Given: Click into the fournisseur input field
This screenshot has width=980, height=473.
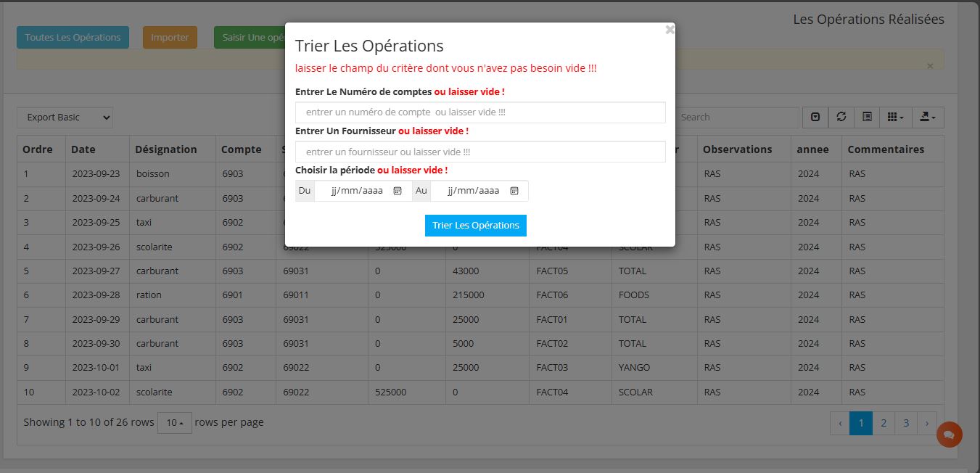Looking at the screenshot, I should click(480, 152).
